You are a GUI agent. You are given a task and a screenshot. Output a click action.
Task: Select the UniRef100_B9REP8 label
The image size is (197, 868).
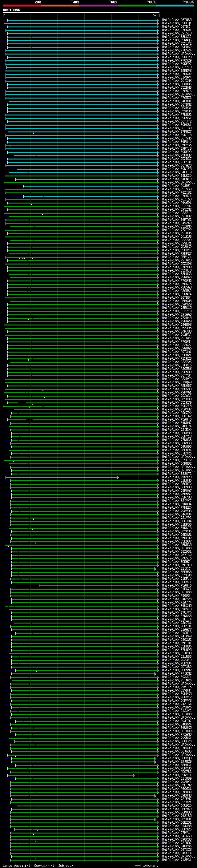pos(177,57)
